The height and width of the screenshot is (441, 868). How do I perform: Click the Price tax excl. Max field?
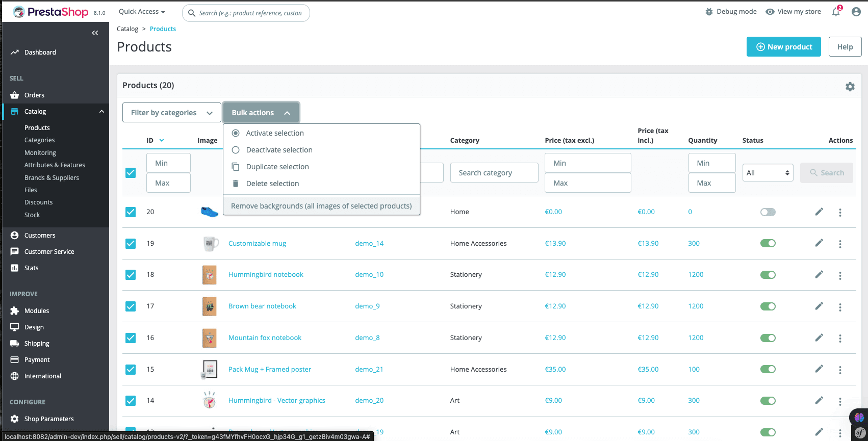click(x=588, y=183)
